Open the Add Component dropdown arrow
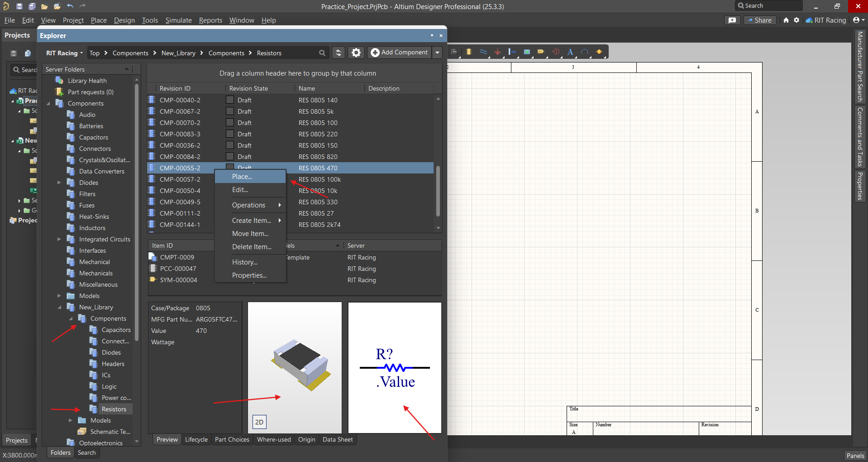This screenshot has height=462, width=868. (437, 53)
